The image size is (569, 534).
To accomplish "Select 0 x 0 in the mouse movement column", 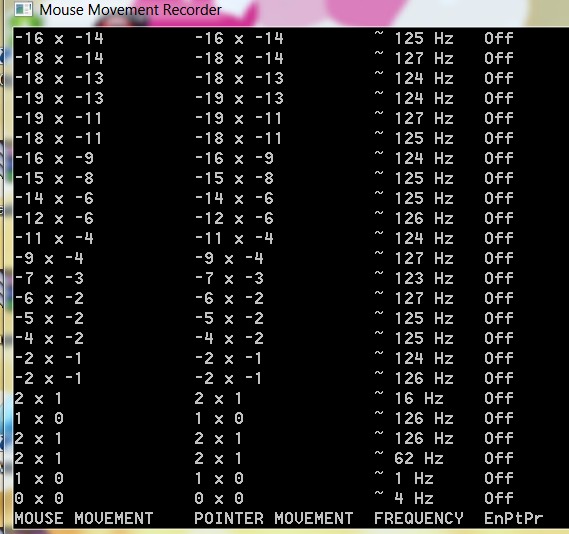I will tap(39, 498).
